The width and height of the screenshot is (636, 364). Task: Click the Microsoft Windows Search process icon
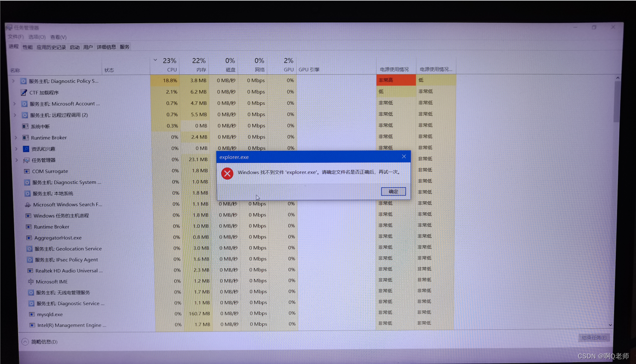tap(28, 205)
